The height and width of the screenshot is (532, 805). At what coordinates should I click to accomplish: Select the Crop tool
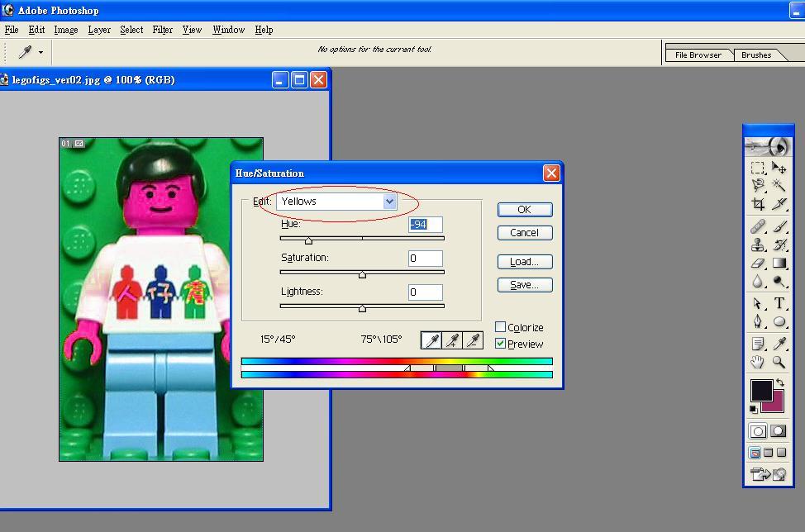point(758,204)
